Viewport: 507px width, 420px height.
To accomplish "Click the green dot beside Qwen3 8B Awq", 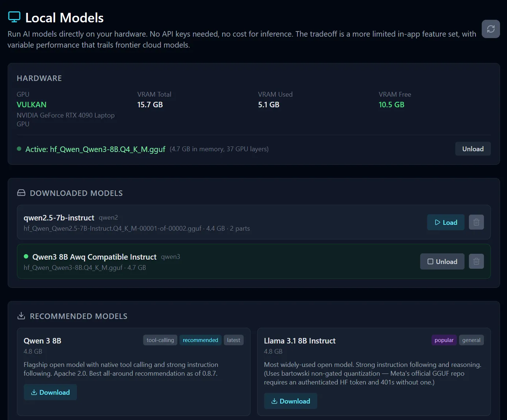I will pyautogui.click(x=26, y=256).
